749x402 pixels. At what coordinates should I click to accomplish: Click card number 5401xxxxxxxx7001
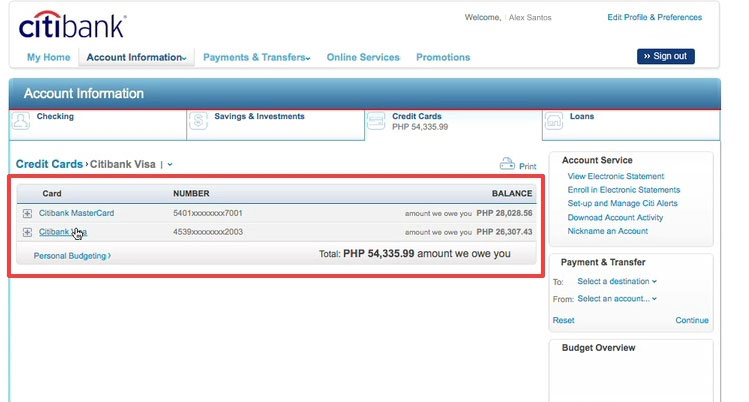click(208, 213)
